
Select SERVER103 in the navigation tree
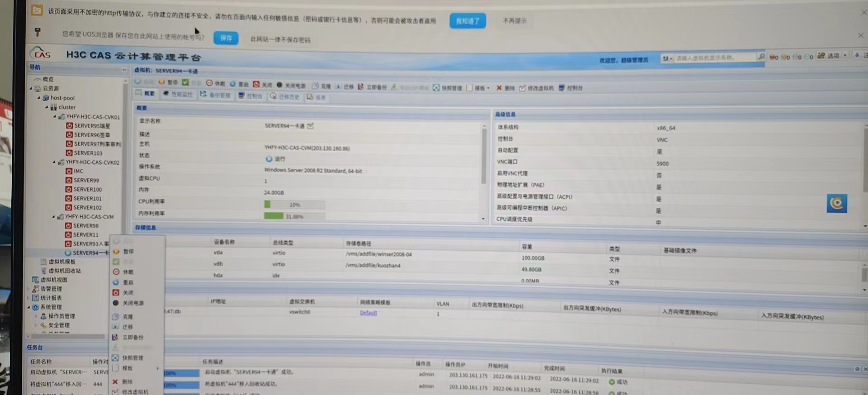84,153
